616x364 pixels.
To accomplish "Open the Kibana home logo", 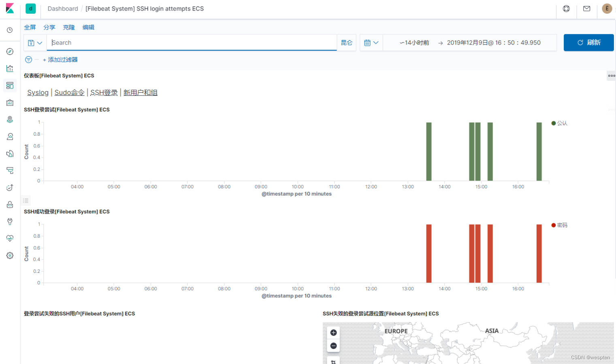I will 10,9.
